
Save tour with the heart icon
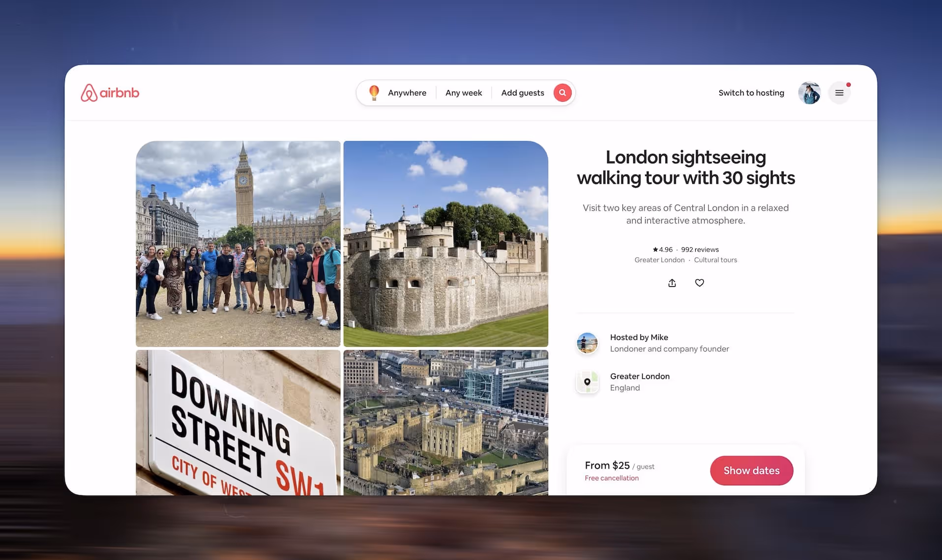(x=699, y=283)
